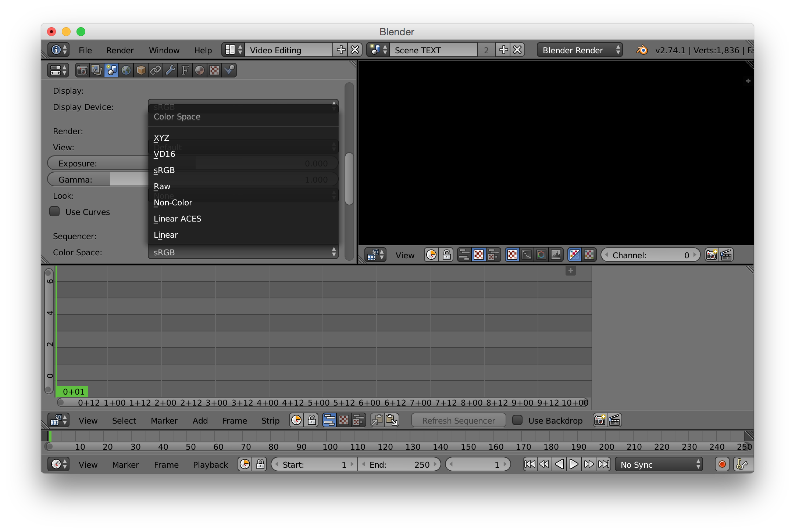Open the World properties globe tab

[126, 70]
